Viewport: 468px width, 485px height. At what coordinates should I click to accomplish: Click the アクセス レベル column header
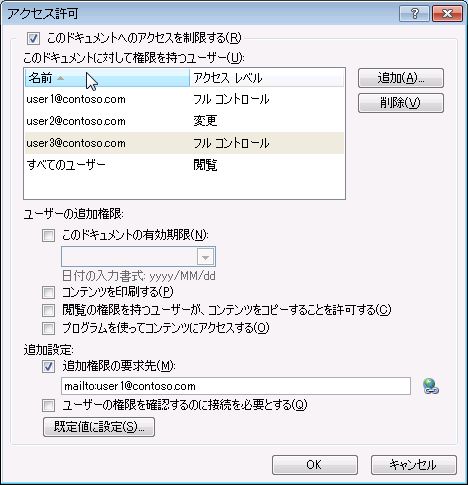coord(266,78)
